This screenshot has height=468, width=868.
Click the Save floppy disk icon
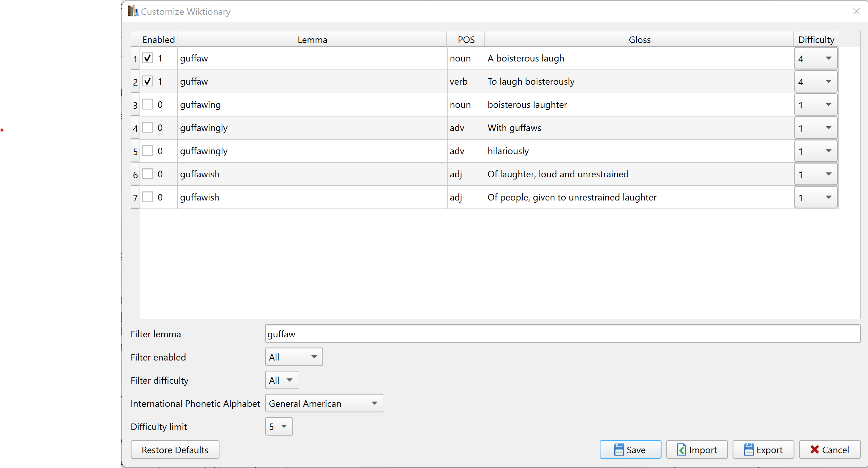pyautogui.click(x=619, y=449)
